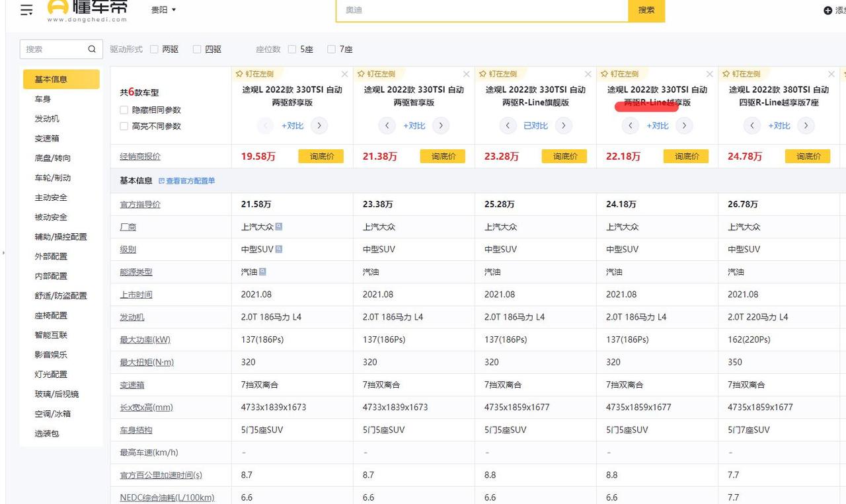Close the 两驱R-Line旗舰版 column
This screenshot has width=846, height=504.
588,74
